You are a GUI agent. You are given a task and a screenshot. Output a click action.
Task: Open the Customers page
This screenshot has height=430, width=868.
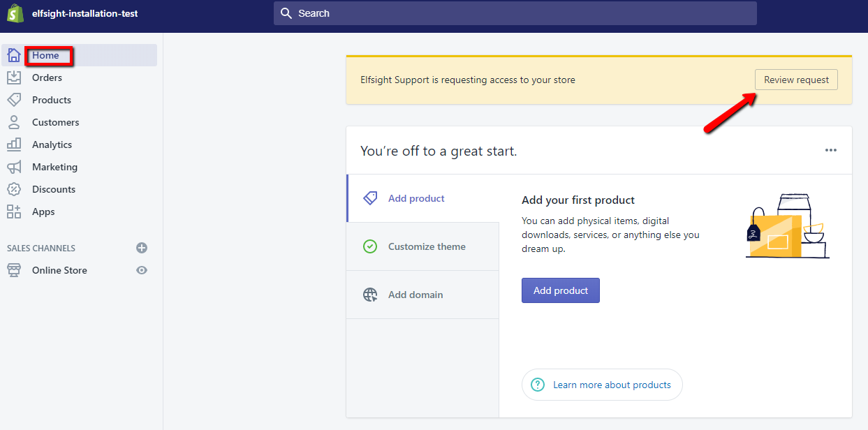(x=56, y=122)
